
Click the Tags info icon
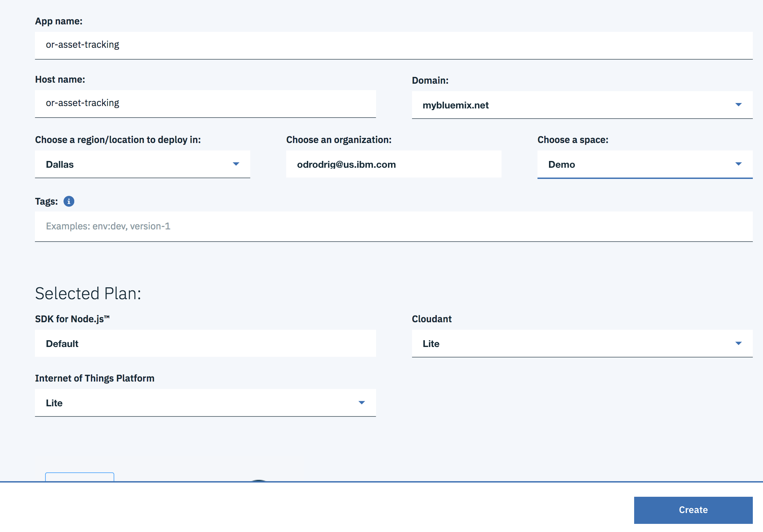(69, 201)
